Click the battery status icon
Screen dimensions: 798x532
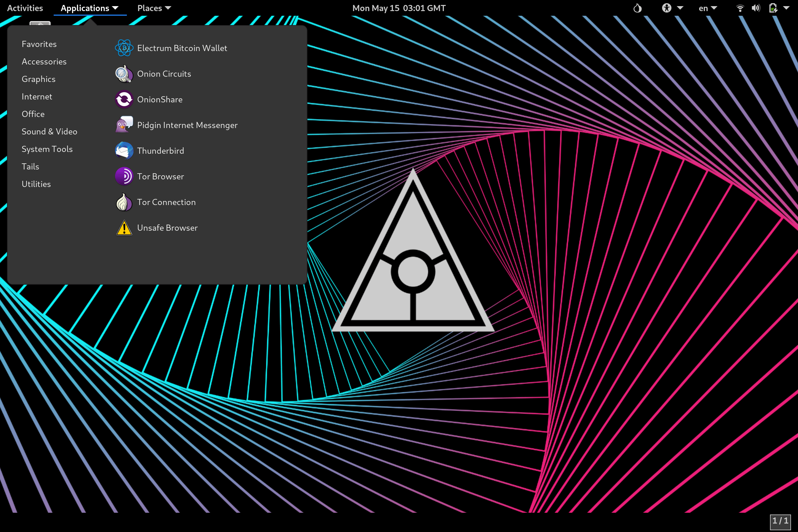coord(773,8)
